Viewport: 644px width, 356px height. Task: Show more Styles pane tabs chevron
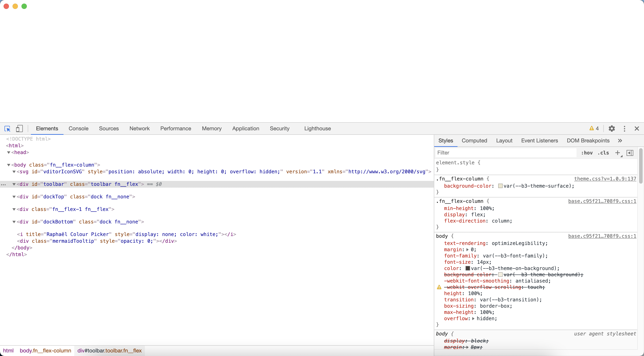click(x=620, y=141)
